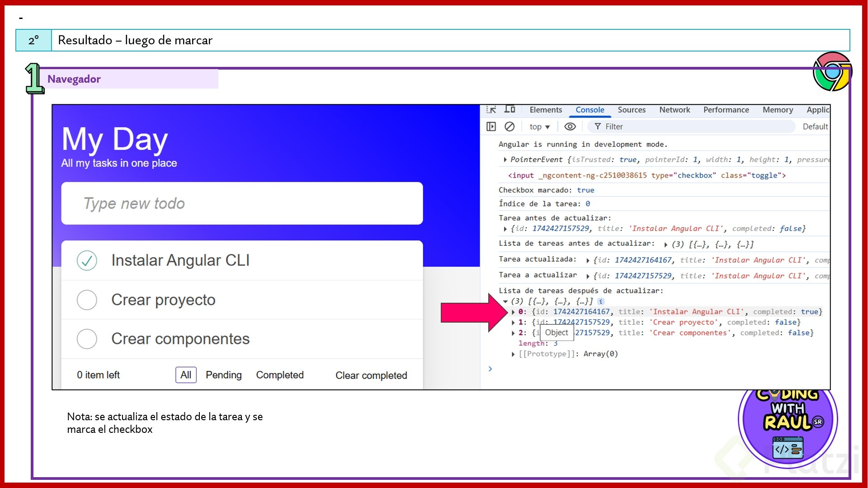Screen dimensions: 868x488
Task: Open the Network tab
Action: tap(675, 110)
